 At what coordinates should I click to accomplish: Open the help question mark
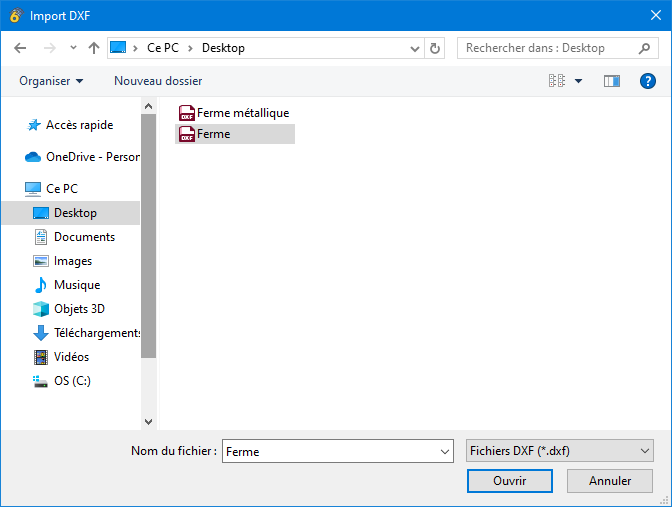[x=648, y=81]
